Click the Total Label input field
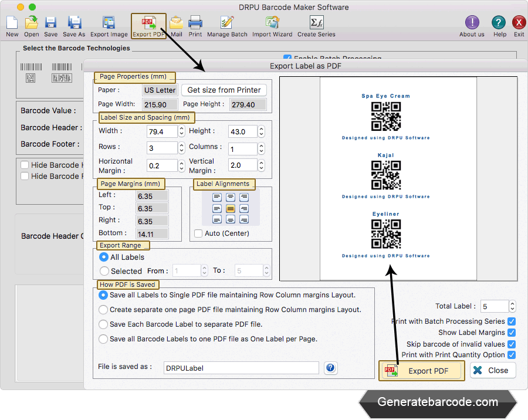Viewport: 528px width, 420px height. pos(495,306)
